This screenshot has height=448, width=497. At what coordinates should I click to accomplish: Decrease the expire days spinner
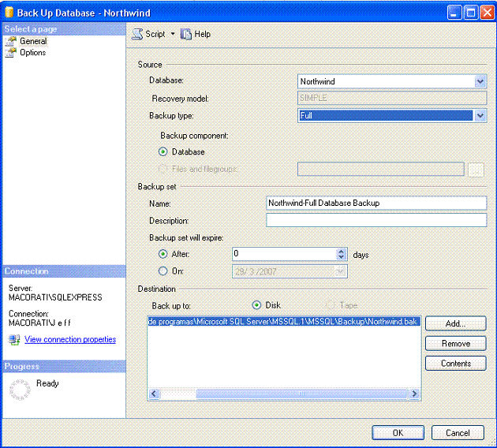point(341,257)
